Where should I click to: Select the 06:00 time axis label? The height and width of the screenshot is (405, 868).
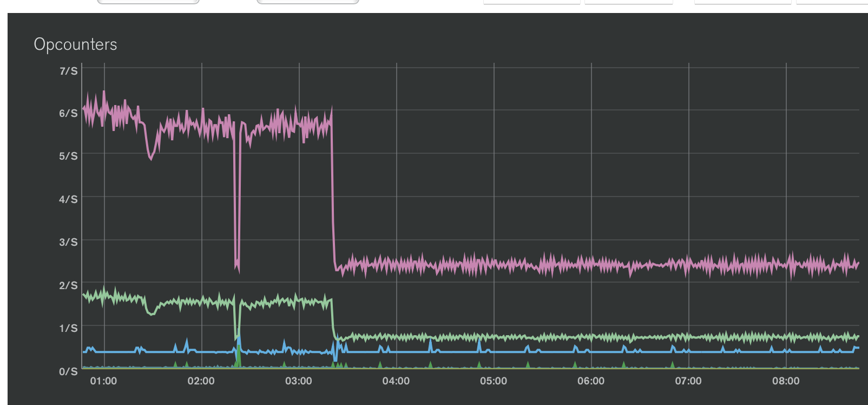(591, 381)
